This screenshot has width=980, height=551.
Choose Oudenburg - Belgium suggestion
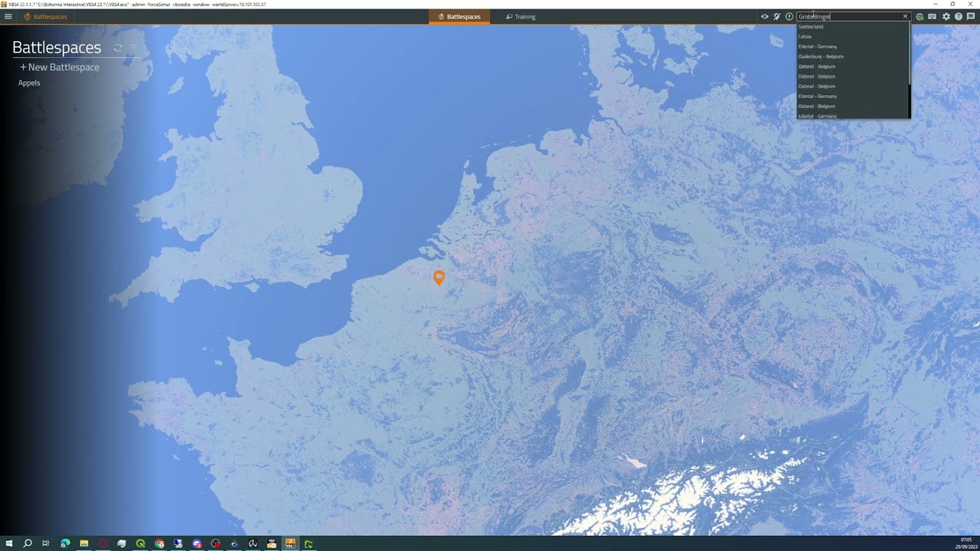[x=853, y=57]
